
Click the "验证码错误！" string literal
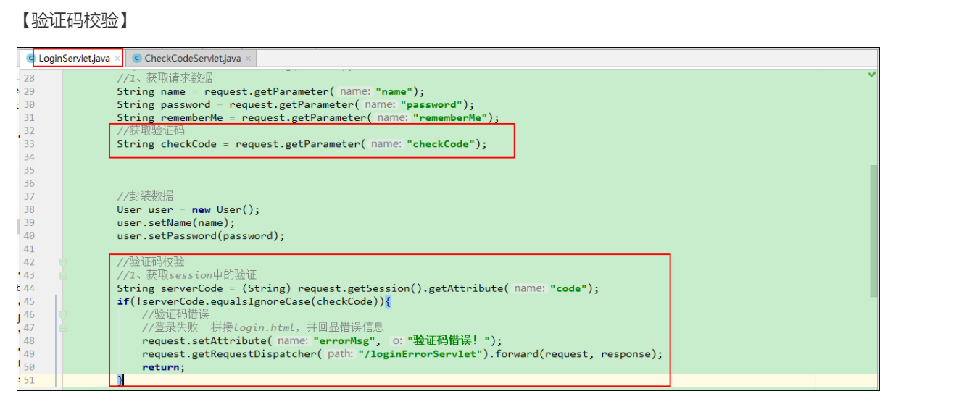(449, 340)
